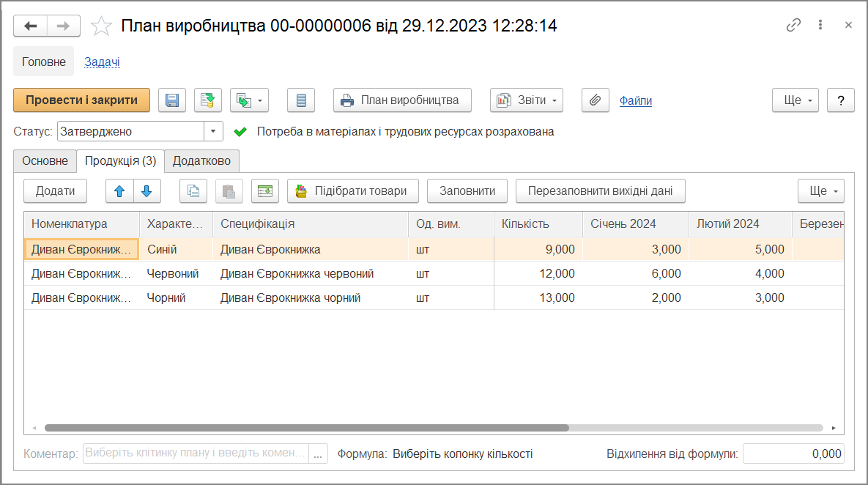This screenshot has height=485, width=868.
Task: Click the paperclip attachments icon
Action: (596, 100)
